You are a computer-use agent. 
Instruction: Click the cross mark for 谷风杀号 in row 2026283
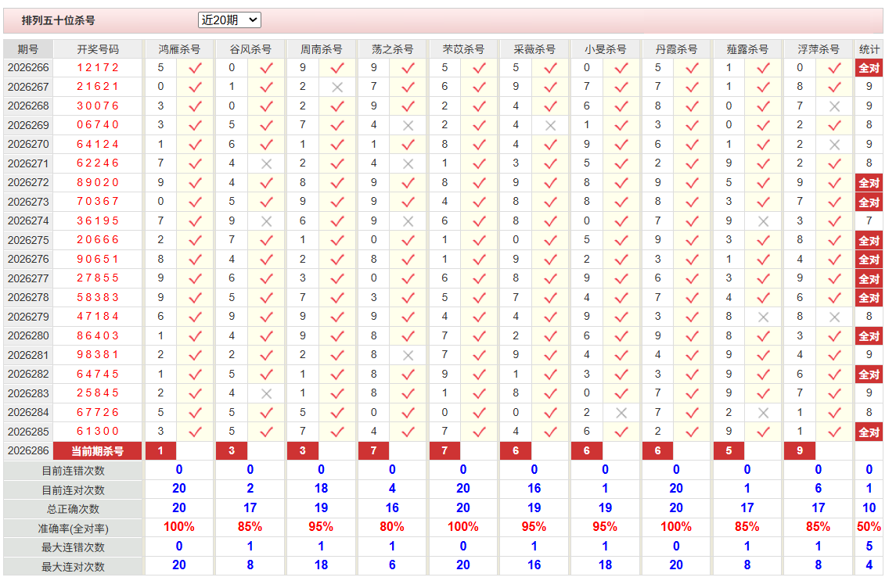pos(266,394)
